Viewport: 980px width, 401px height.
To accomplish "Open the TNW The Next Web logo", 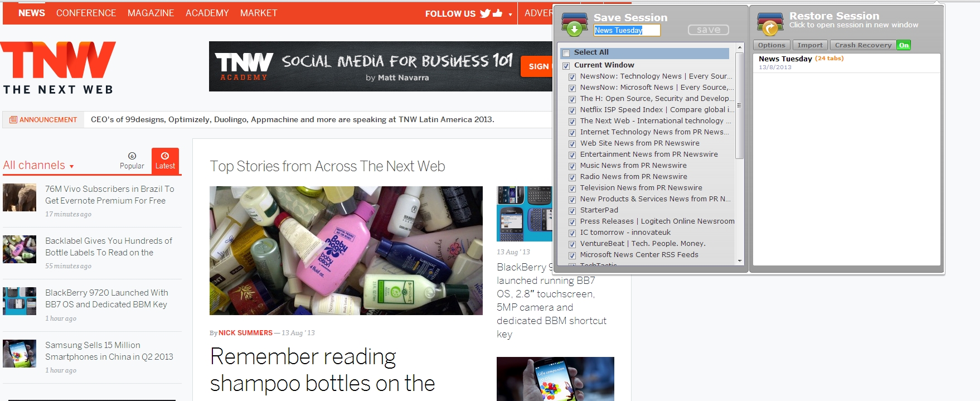I will pos(58,67).
